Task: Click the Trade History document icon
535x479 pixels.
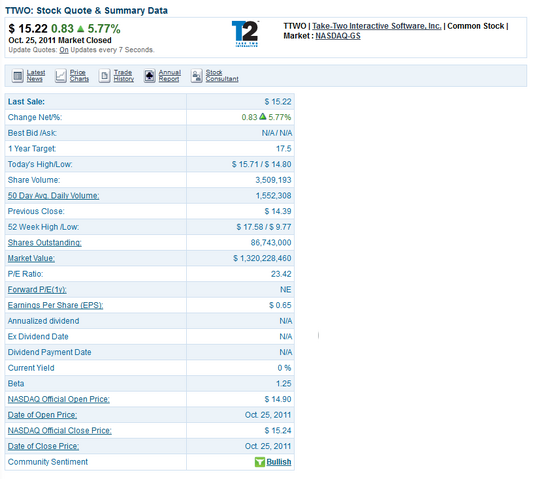Action: (x=104, y=76)
